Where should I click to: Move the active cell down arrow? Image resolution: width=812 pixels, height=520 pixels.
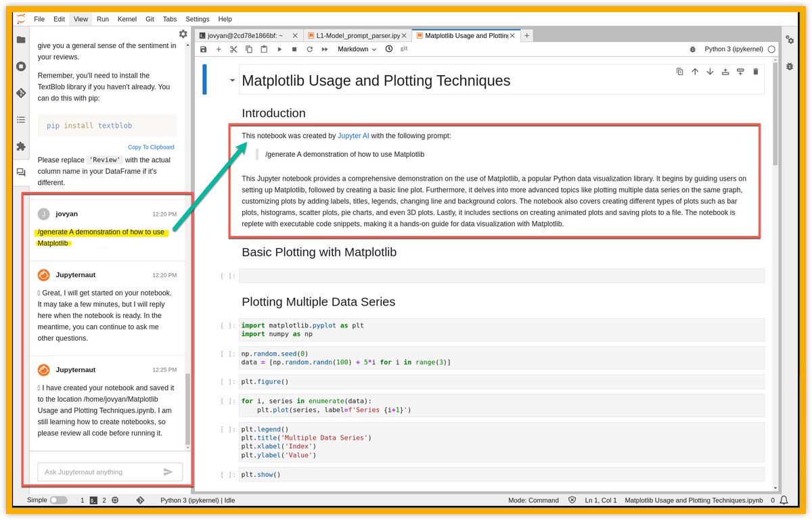click(x=710, y=72)
